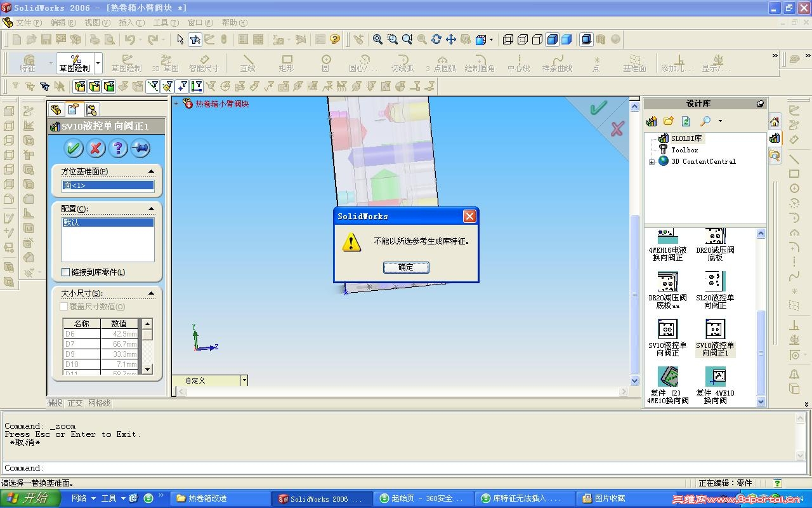The width and height of the screenshot is (812, 508).
Task: Expand the 热卷箱小臂阀块 flyout tree
Action: 176,103
